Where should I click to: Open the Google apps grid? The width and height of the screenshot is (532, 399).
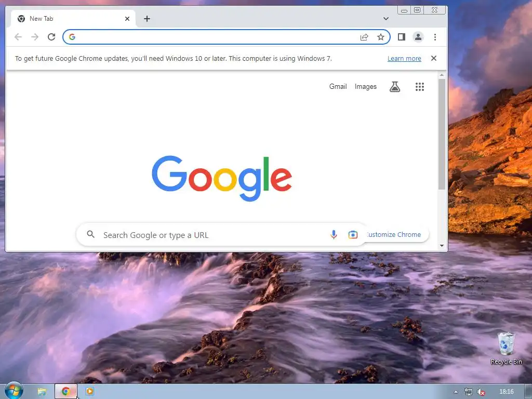click(420, 87)
